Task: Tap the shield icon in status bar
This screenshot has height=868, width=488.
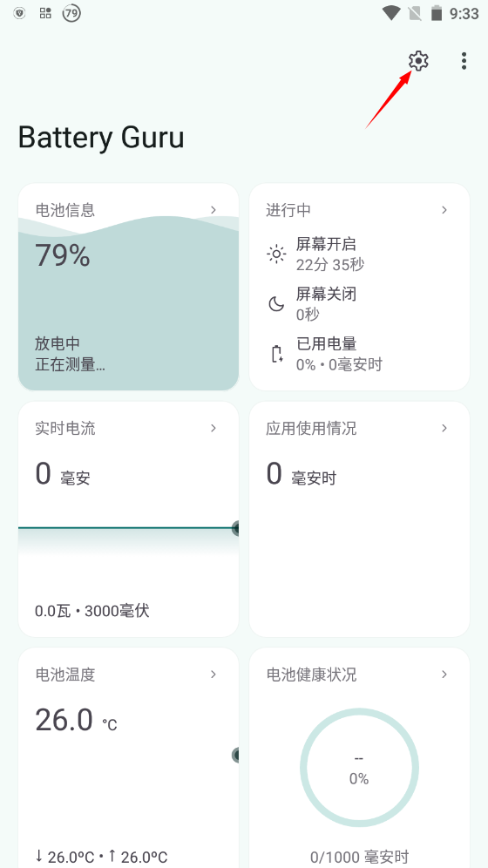Action: 19,13
